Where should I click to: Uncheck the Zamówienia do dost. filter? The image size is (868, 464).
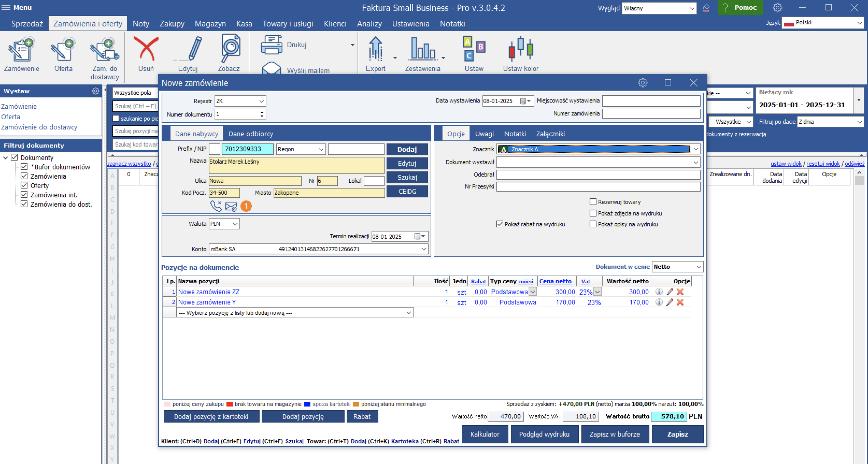(x=24, y=204)
